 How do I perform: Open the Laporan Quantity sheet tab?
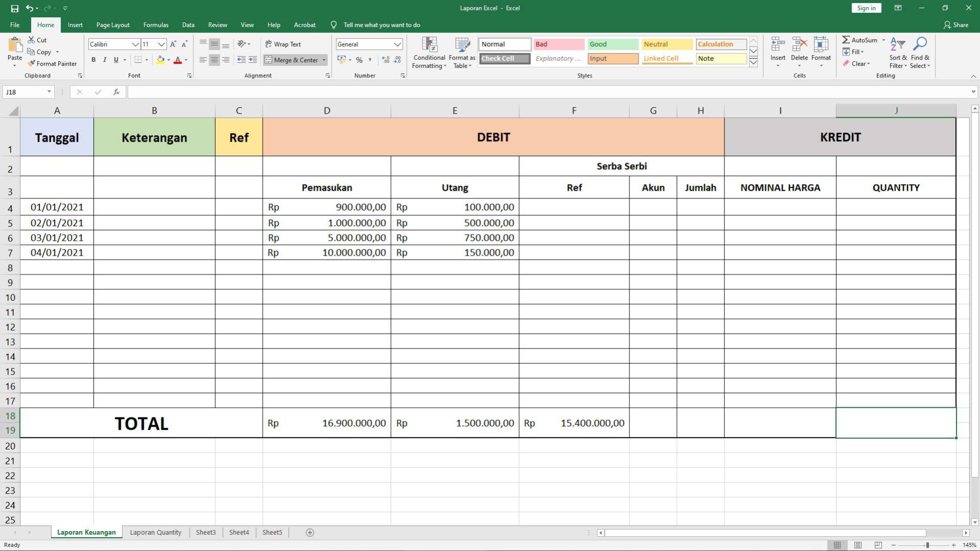pos(156,532)
